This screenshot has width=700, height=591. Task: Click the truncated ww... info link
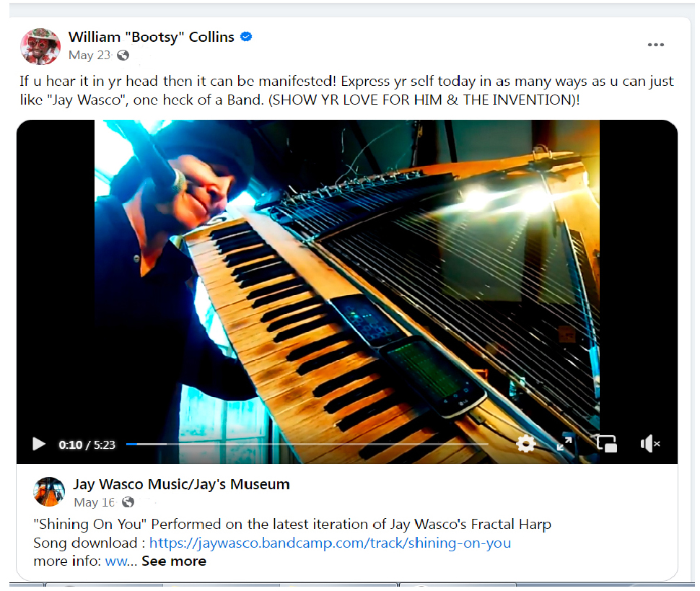coord(121,561)
